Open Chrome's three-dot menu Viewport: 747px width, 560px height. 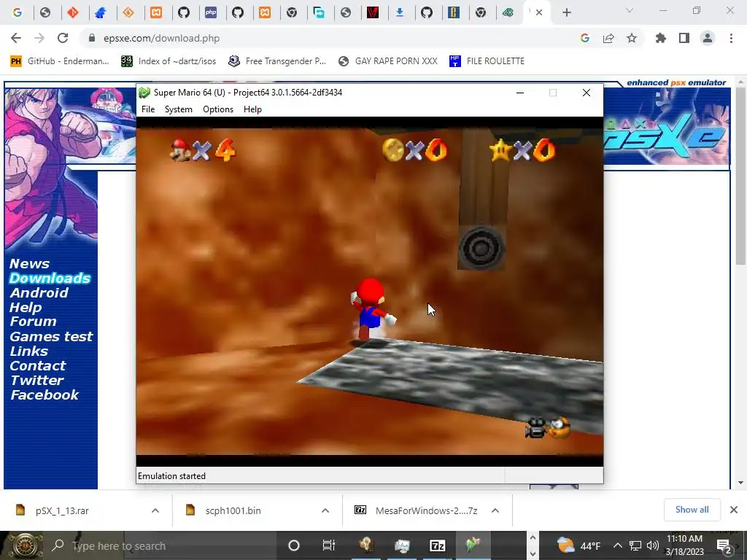731,38
